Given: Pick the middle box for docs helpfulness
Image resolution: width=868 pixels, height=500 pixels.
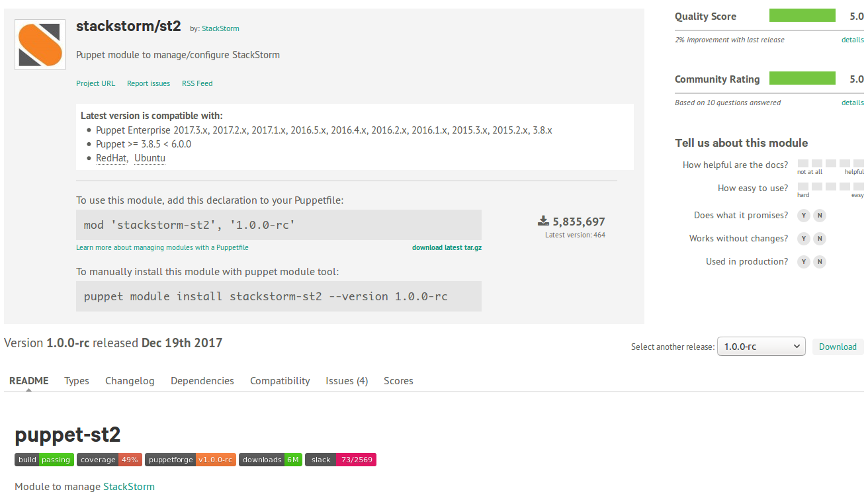Looking at the screenshot, I should 831,163.
